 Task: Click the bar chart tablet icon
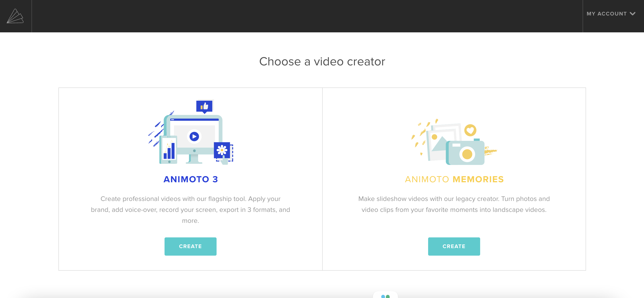tap(168, 150)
